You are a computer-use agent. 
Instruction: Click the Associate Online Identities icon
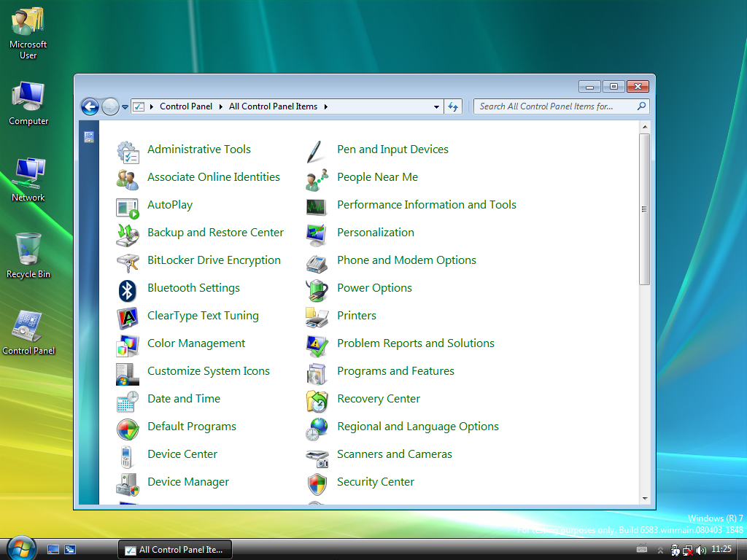coord(128,179)
